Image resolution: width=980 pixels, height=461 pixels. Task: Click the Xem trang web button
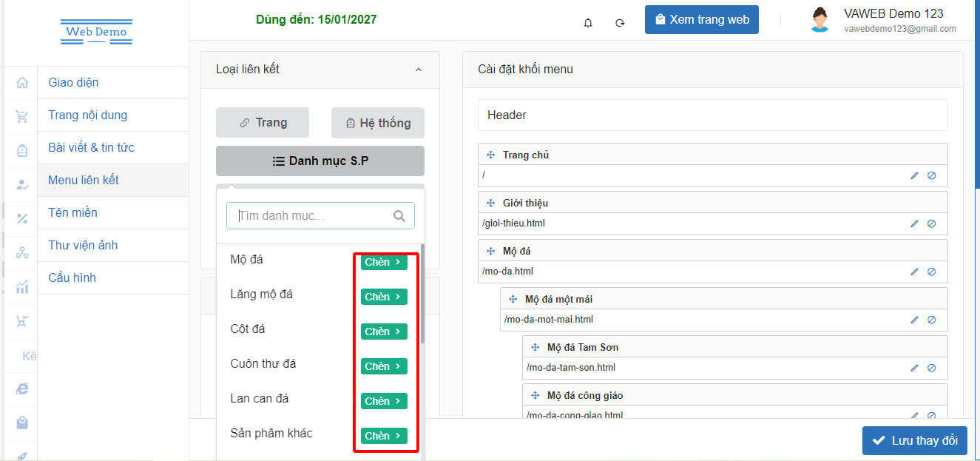tap(701, 20)
